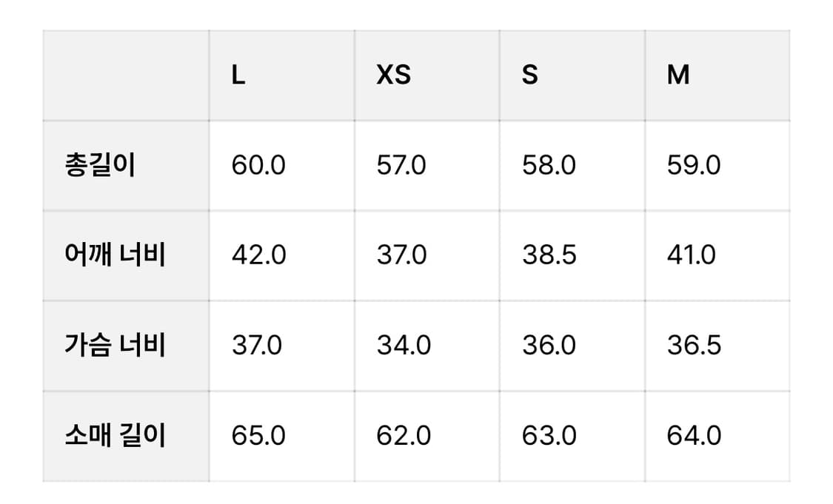
Task: Select the 42.0 shoulder width cell
Action: coord(258,255)
